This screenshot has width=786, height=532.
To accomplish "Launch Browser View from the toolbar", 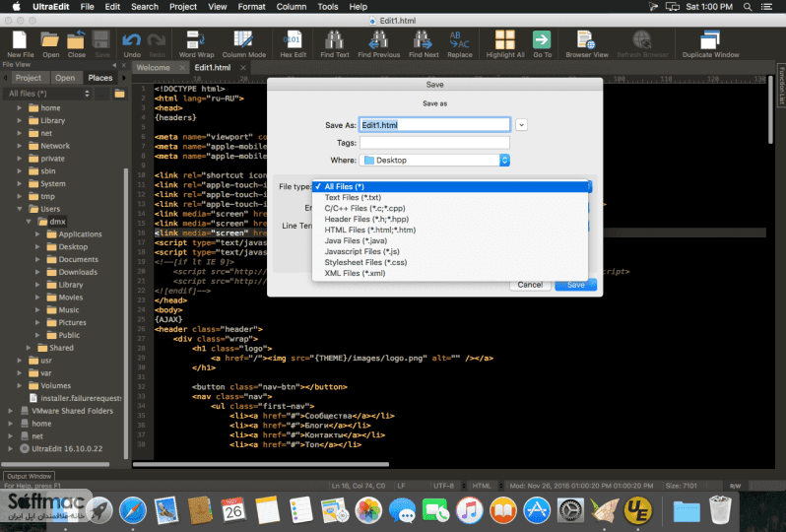I will coord(586,43).
